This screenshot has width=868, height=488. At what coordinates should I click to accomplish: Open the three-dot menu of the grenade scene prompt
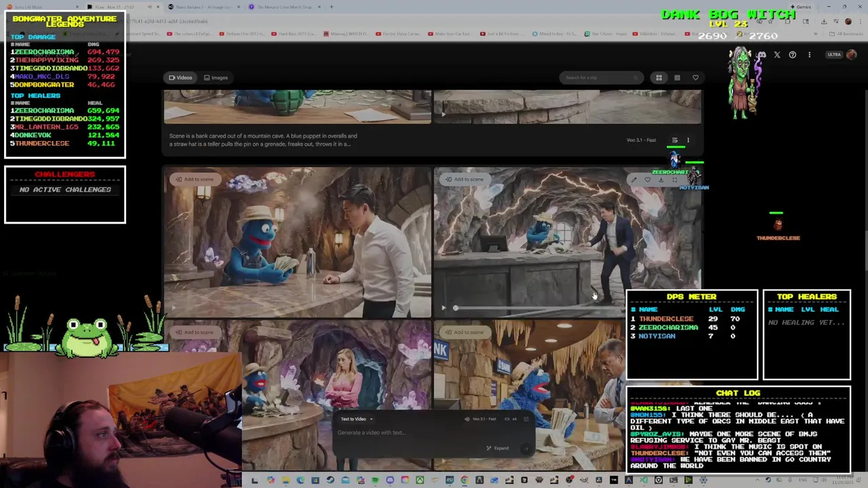[x=688, y=140]
